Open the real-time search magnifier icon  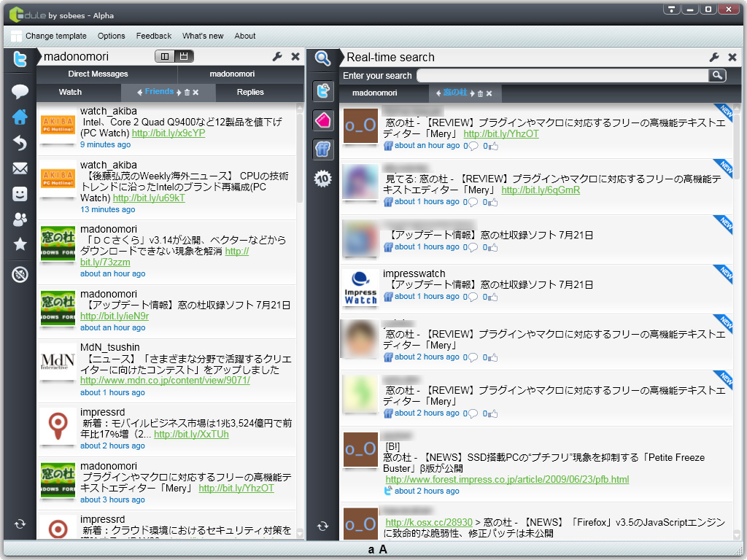(x=322, y=59)
